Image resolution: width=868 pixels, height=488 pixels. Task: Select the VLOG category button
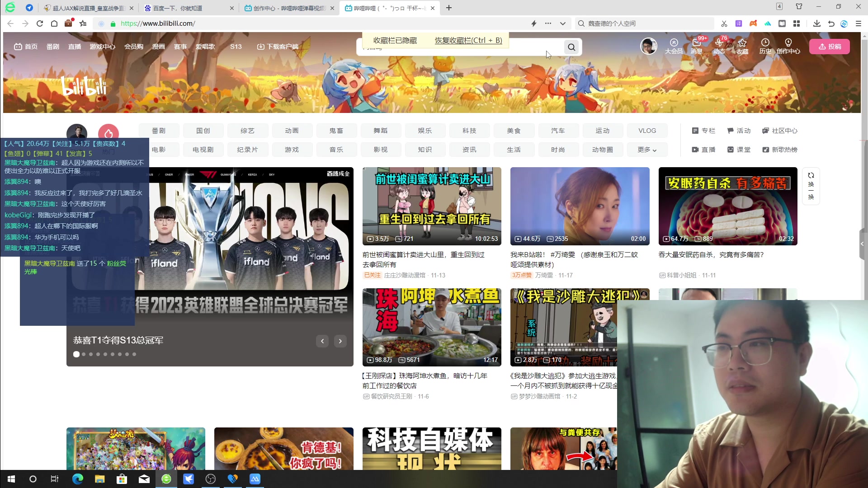coord(647,131)
